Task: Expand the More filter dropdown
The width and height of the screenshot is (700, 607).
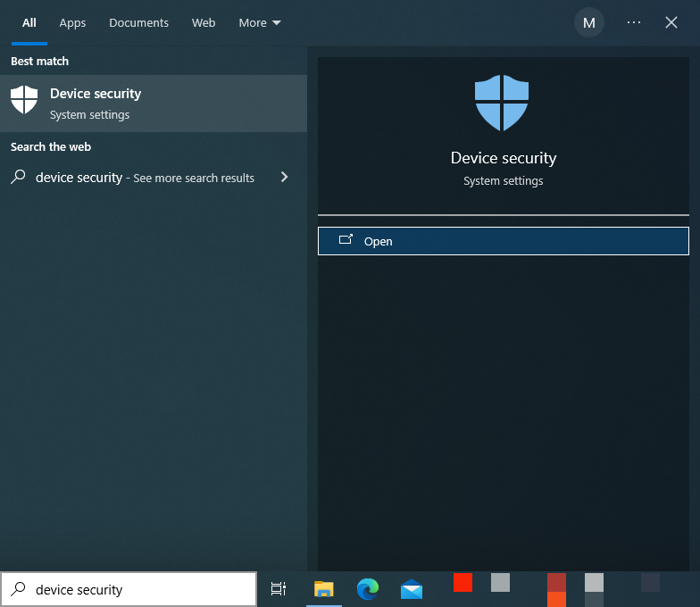Action: pyautogui.click(x=260, y=23)
